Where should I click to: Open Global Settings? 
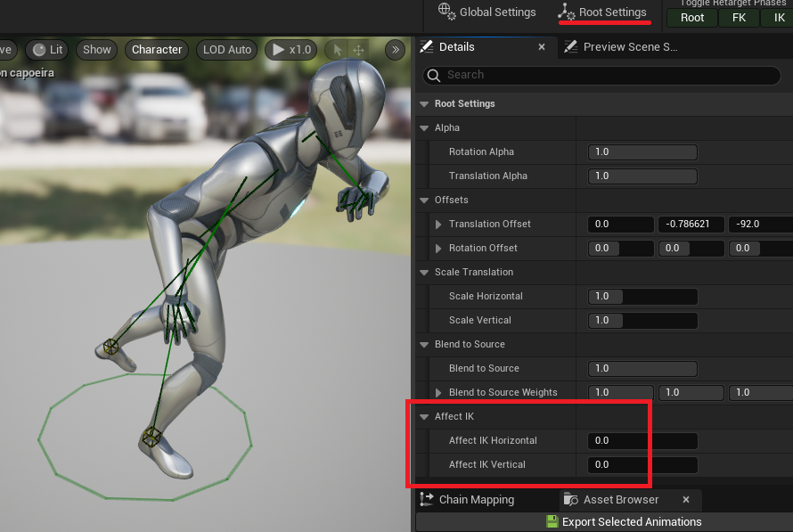pyautogui.click(x=487, y=12)
